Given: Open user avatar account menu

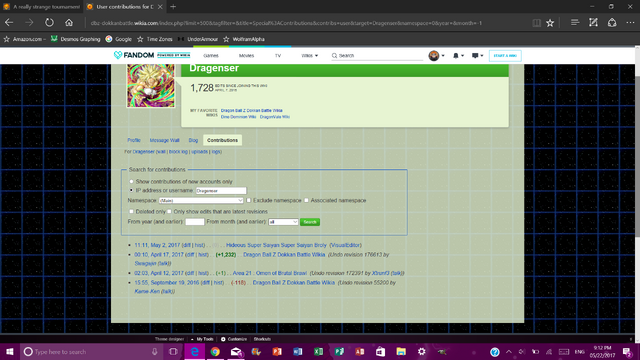Looking at the screenshot, I should click(x=436, y=56).
